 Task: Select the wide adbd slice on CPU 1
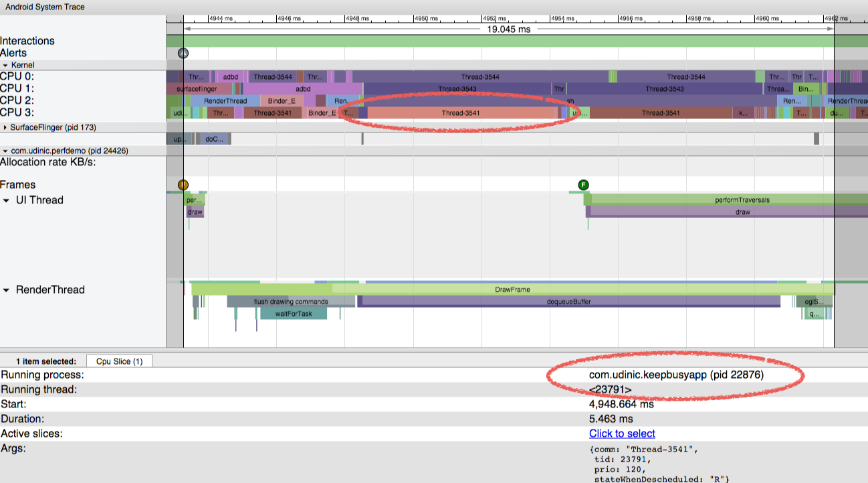(302, 88)
